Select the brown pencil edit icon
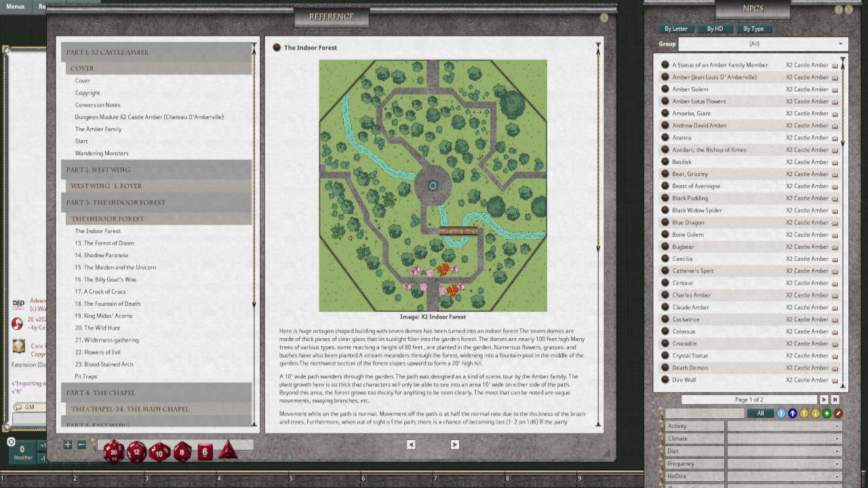Image resolution: width=868 pixels, height=488 pixels. point(837,413)
